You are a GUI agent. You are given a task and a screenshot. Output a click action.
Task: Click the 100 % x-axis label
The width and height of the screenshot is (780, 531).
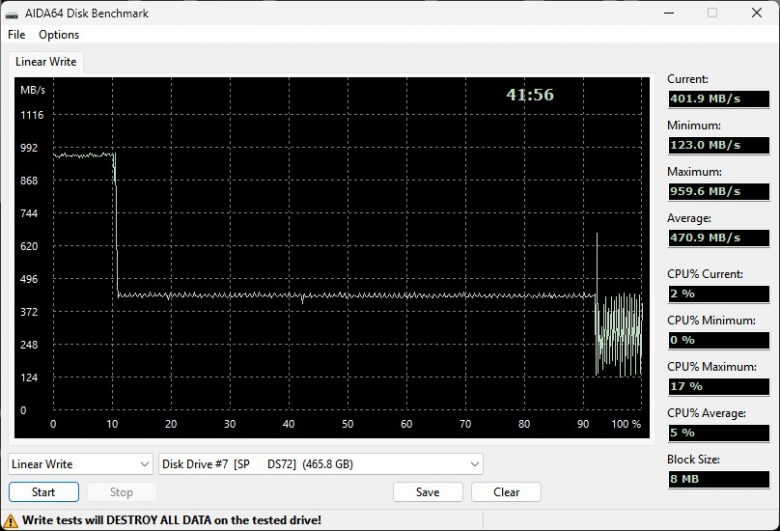[x=626, y=424]
